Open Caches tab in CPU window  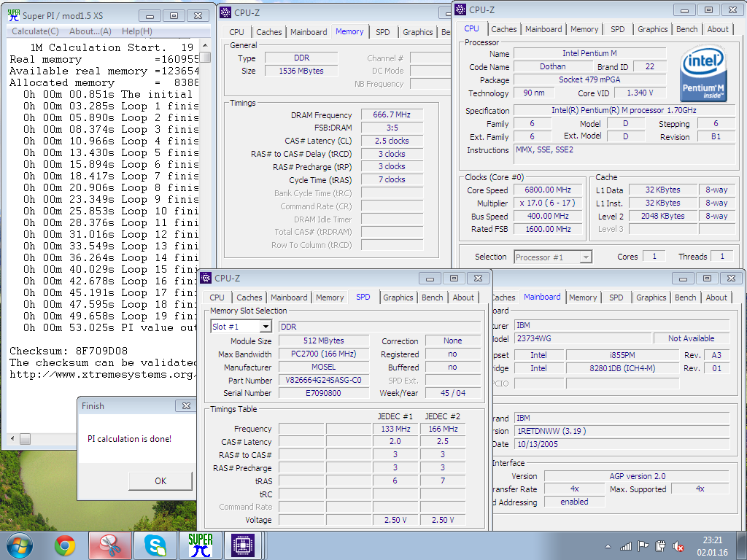(503, 29)
